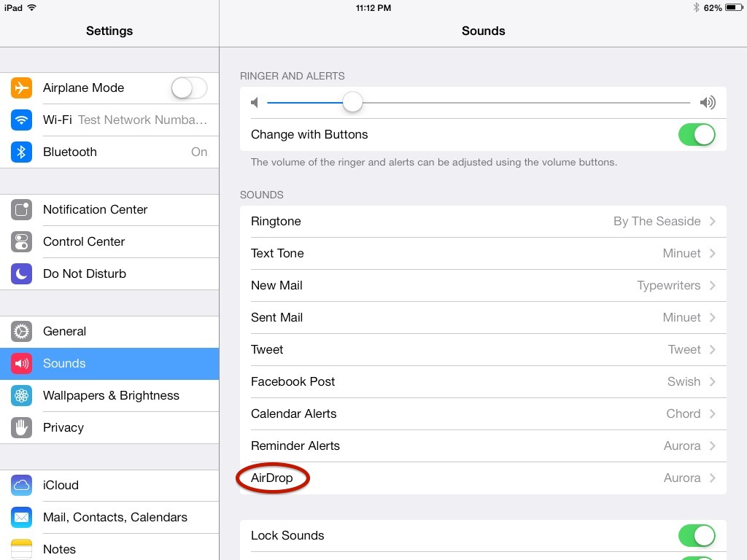Disable the Change with Buttons switch
The image size is (747, 560).
pos(697,135)
